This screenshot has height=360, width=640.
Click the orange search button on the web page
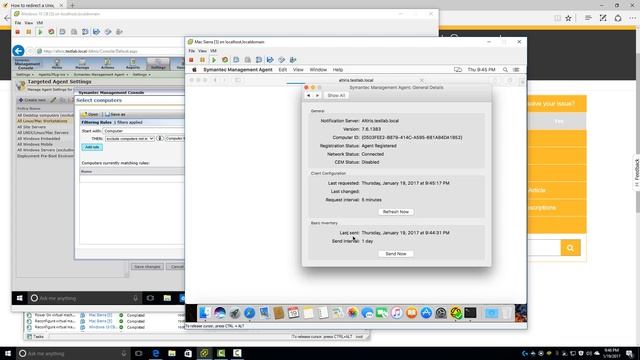click(x=570, y=247)
